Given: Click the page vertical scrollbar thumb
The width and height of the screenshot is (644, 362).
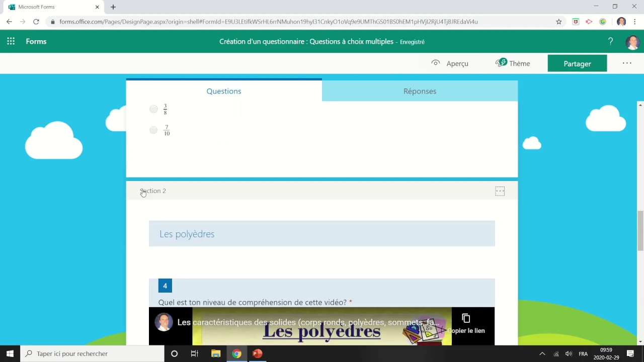Looking at the screenshot, I should [640, 231].
